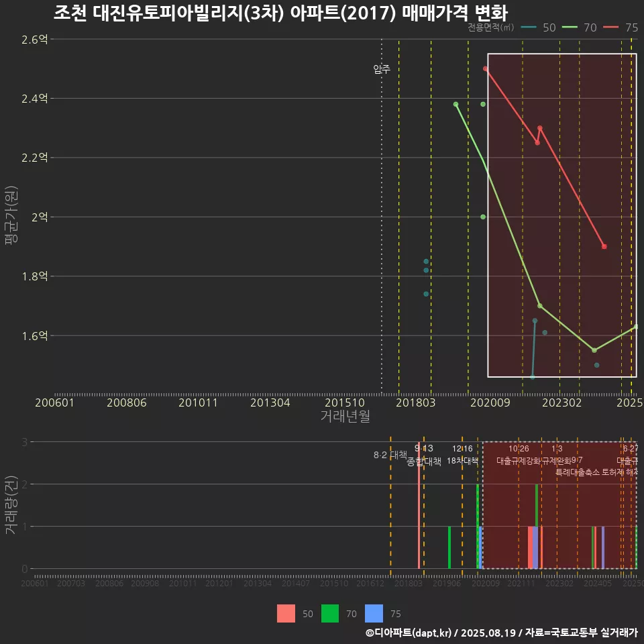Image resolution: width=644 pixels, height=644 pixels.
Task: Click the last red data point near 1.9억
Action: pos(604,246)
